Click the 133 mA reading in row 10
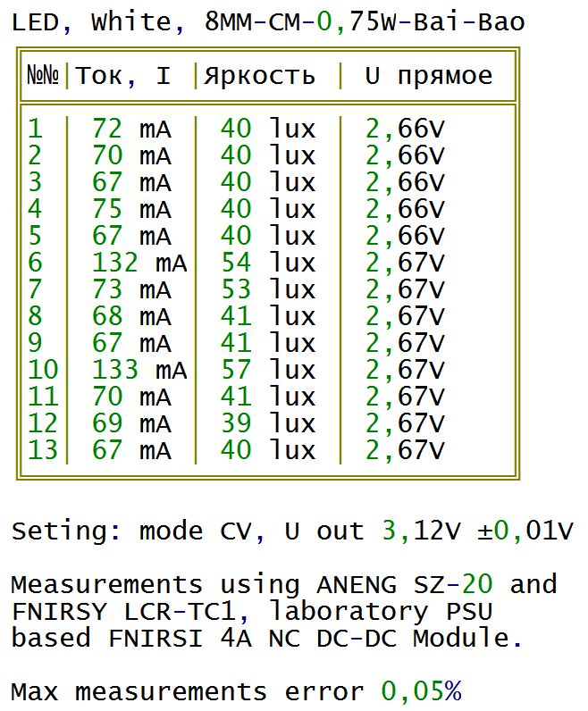588x711 pixels. click(139, 370)
